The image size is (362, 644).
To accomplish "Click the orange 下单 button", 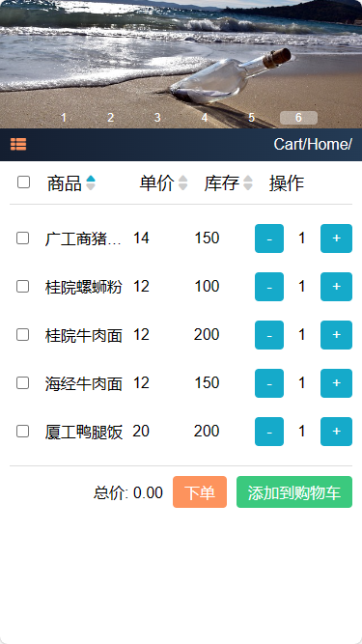I will 200,492.
